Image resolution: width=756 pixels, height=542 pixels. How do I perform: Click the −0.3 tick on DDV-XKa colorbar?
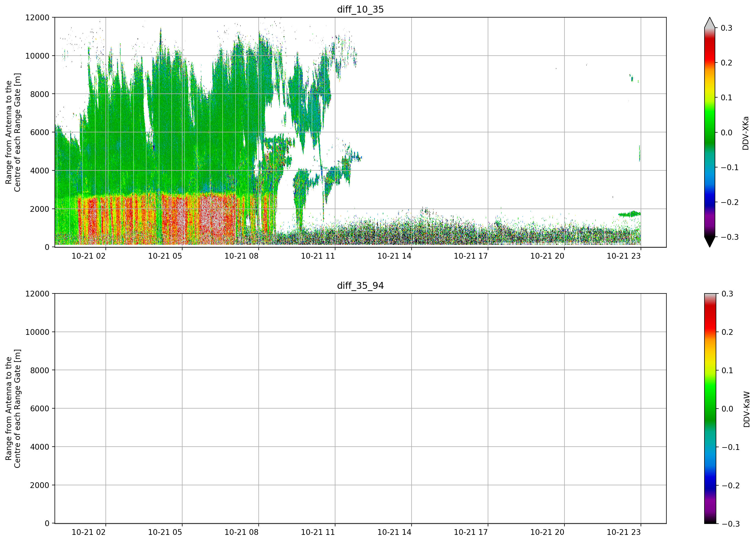pos(729,237)
